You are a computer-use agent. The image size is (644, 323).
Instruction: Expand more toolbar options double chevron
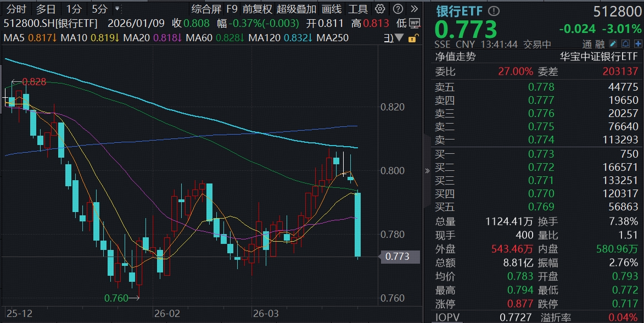click(x=415, y=9)
